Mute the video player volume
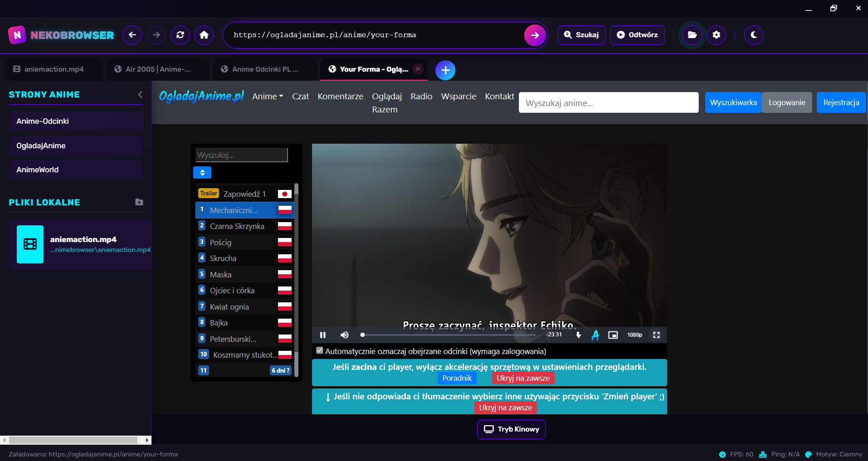Screen dimensions: 868x461 [345, 335]
